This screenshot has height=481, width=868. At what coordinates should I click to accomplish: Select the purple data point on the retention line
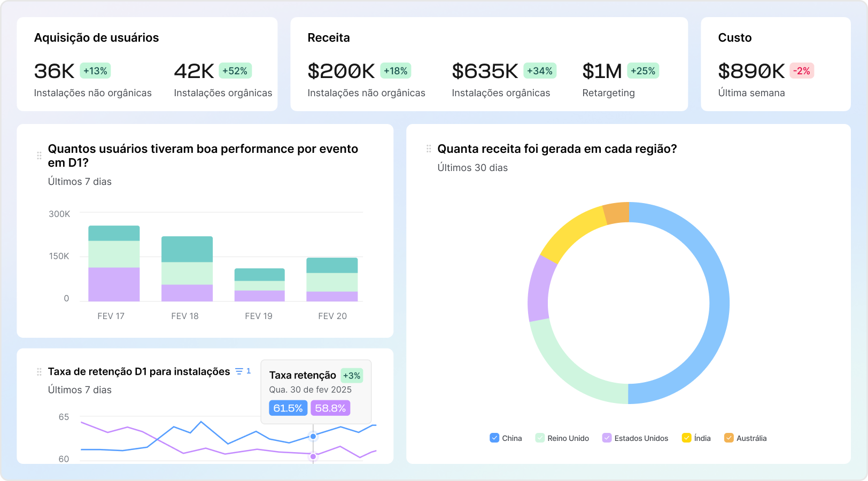pyautogui.click(x=313, y=456)
